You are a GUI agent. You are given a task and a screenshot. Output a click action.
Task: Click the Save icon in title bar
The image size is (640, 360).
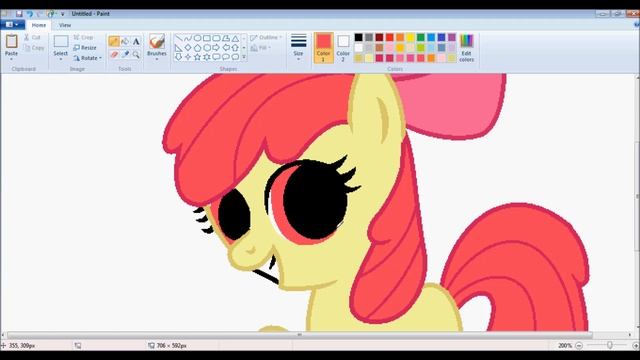tap(19, 13)
